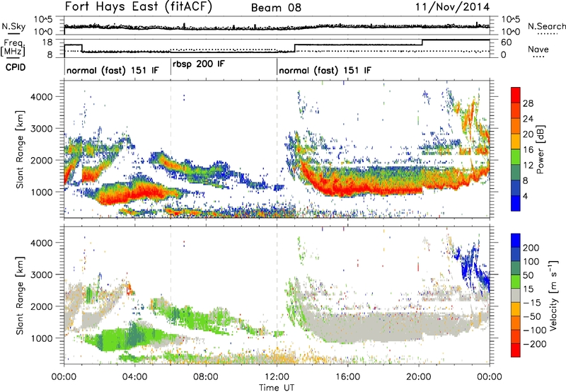The width and height of the screenshot is (566, 392).
Task: Click the '12:00' time axis tick label
Action: tap(277, 377)
